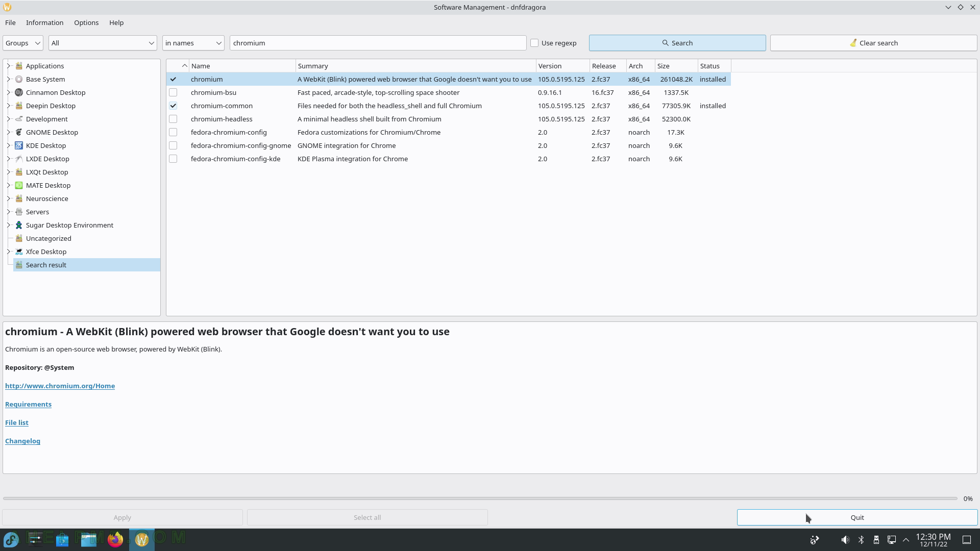Enable the Use regexp checkbox
Image resolution: width=980 pixels, height=551 pixels.
point(534,43)
